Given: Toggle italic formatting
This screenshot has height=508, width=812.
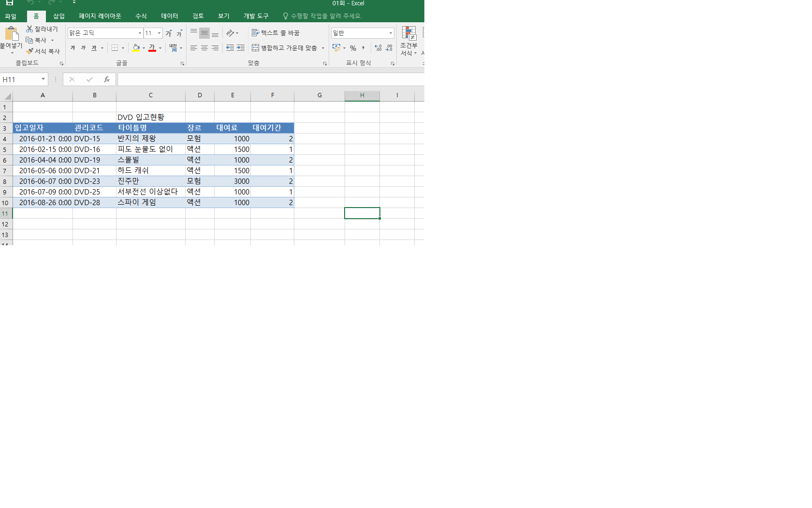Looking at the screenshot, I should pyautogui.click(x=83, y=48).
